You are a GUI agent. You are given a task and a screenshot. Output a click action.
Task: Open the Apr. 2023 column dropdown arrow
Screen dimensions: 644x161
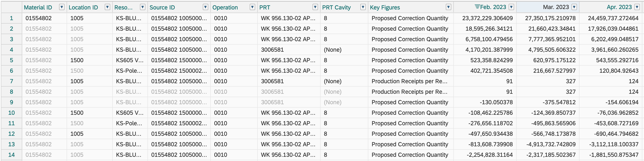point(637,7)
